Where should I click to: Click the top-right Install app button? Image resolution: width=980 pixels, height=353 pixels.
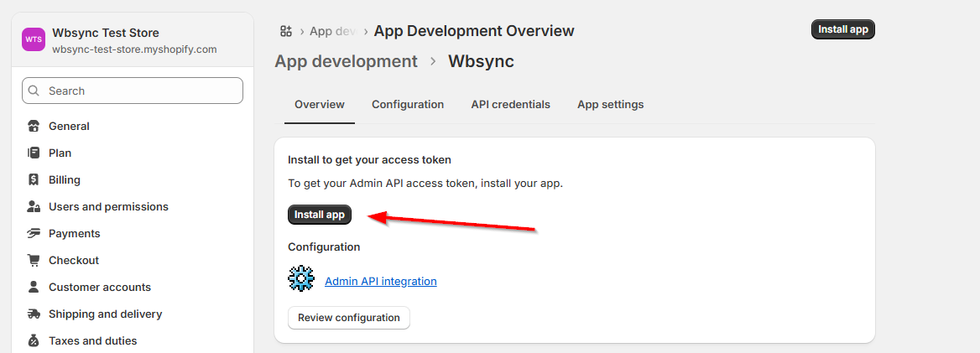pos(842,29)
